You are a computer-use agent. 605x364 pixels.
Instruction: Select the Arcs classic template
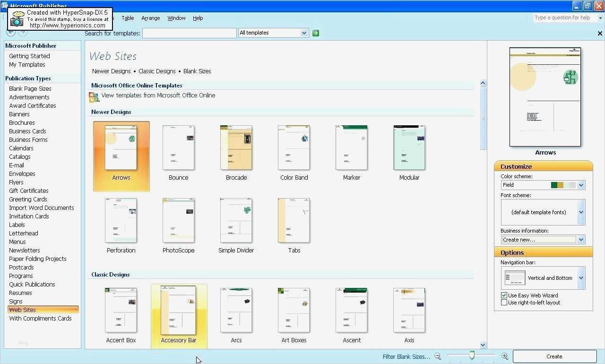[x=236, y=315]
